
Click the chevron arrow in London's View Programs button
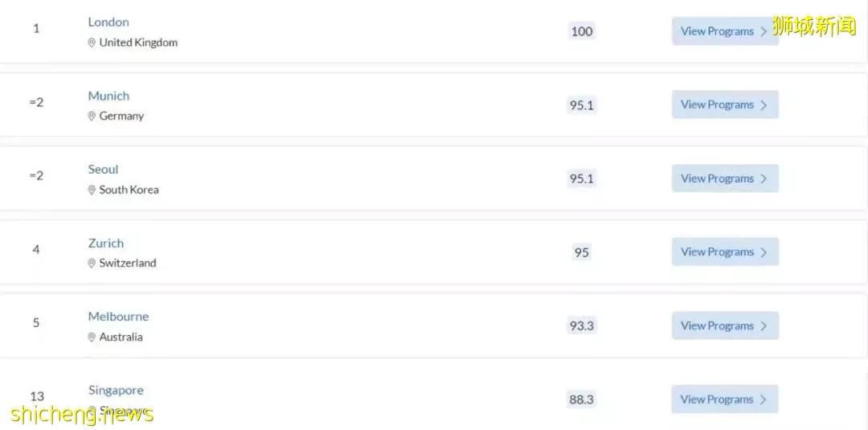(x=764, y=31)
